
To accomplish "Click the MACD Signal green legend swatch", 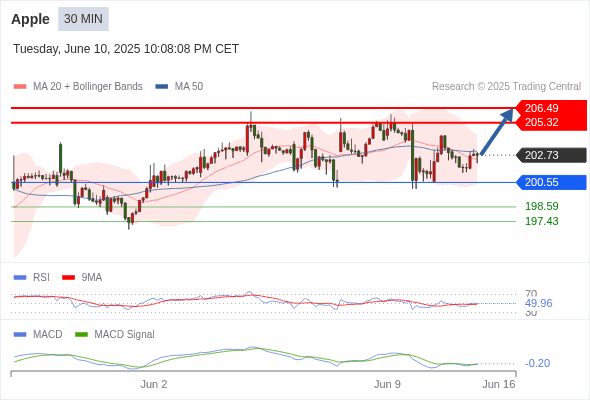I will click(x=81, y=335).
